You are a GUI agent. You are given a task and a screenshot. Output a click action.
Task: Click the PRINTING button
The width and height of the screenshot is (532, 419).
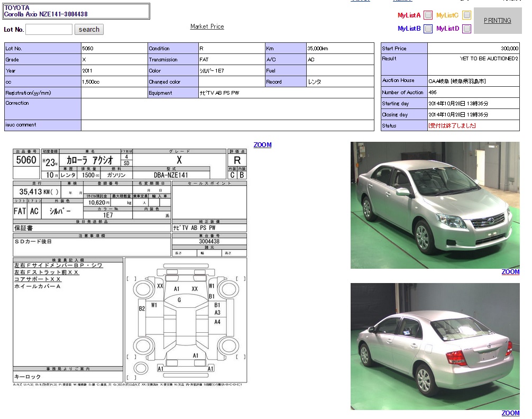(497, 21)
